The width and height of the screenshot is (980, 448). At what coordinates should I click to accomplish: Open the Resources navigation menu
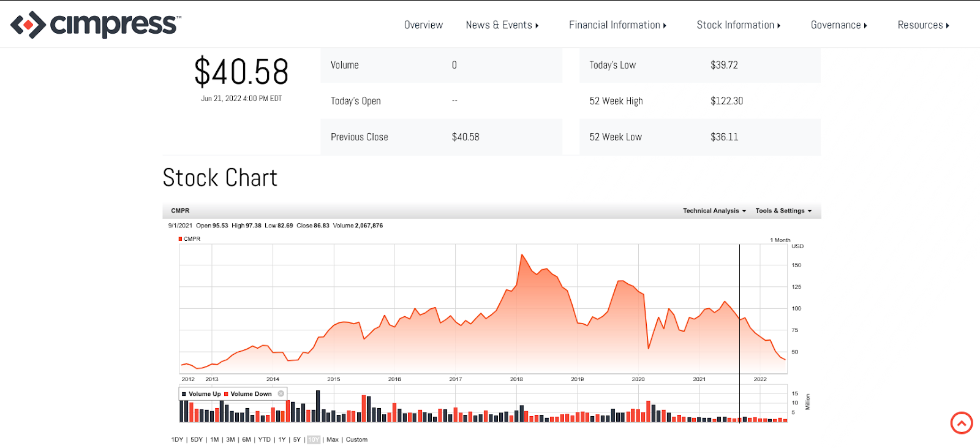(x=924, y=25)
